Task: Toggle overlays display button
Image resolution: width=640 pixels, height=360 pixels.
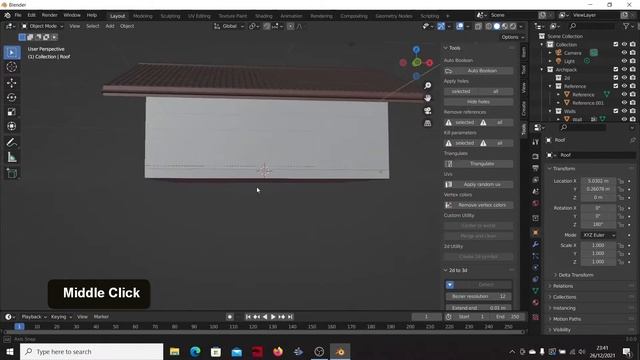Action: pyautogui.click(x=460, y=26)
